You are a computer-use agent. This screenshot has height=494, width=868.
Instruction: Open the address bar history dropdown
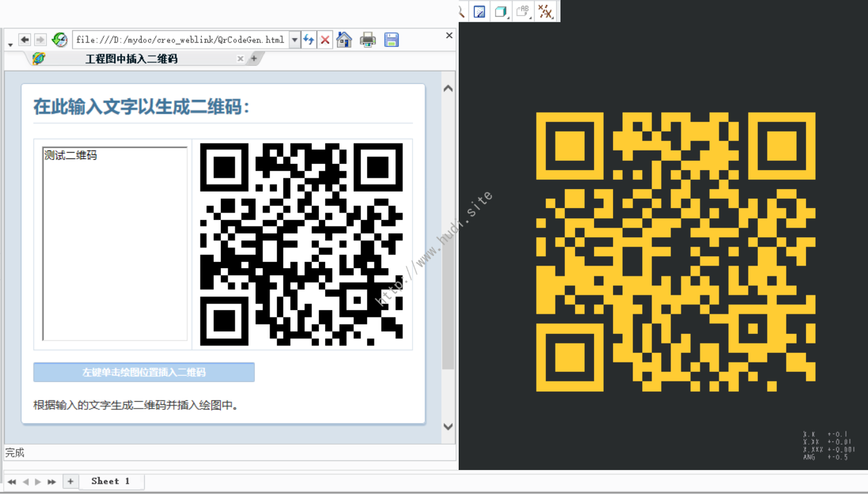(295, 40)
